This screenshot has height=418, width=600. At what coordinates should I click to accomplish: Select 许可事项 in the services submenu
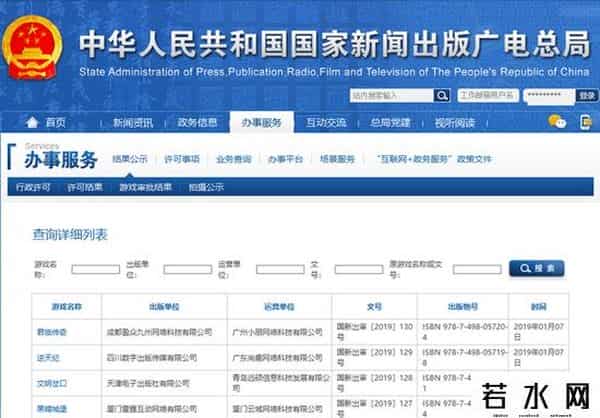point(182,159)
